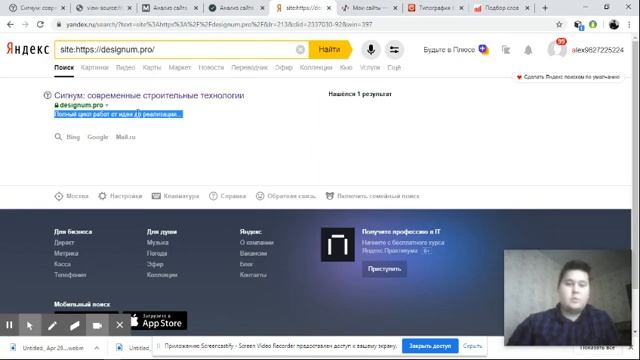Open Директ link in the footer
The image size is (640, 360).
(x=64, y=242)
